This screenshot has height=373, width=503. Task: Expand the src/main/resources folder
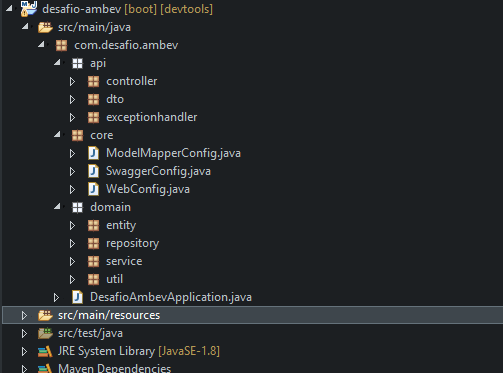[24, 315]
